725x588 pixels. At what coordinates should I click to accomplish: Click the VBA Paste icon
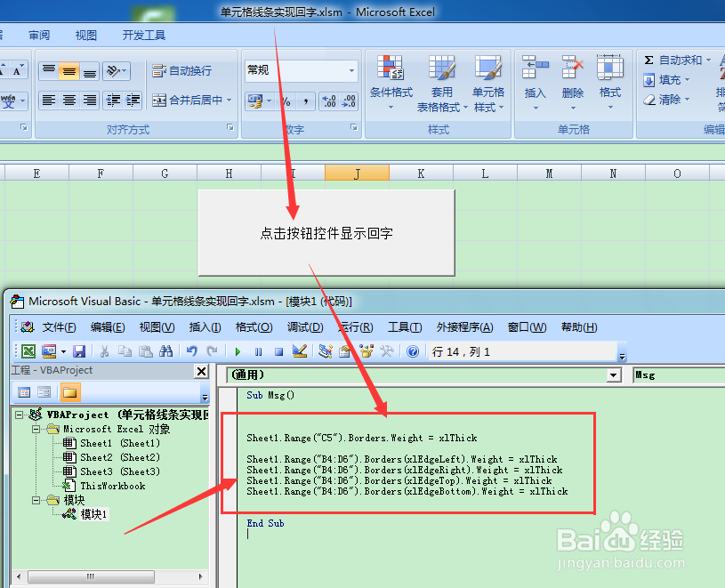(x=146, y=351)
